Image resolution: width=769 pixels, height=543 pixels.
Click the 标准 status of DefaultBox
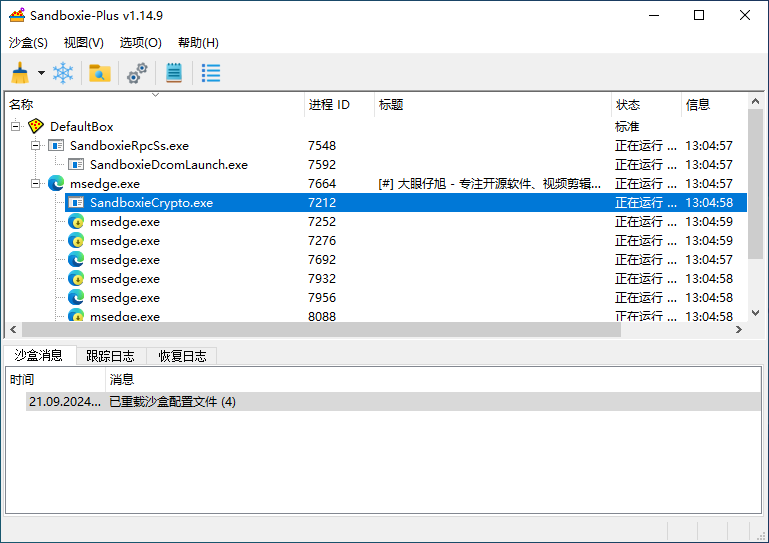[x=627, y=127]
